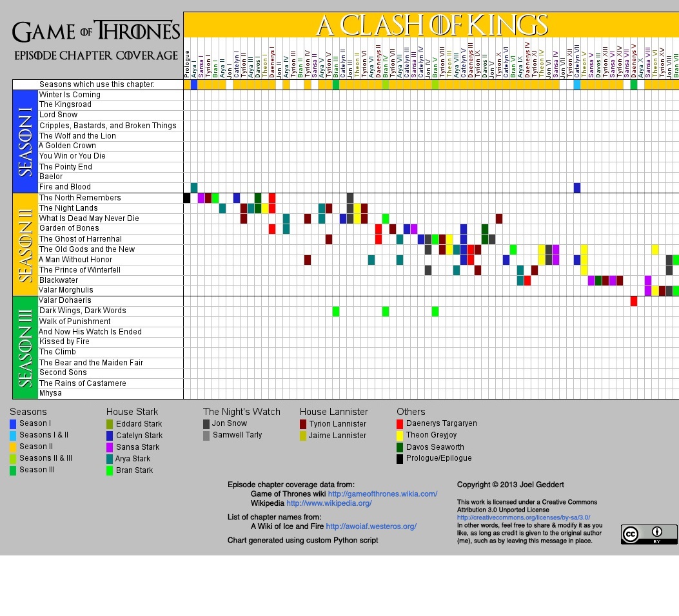Click 'The Bear and the Maiden Fair'
The width and height of the screenshot is (679, 616).
[x=91, y=363]
